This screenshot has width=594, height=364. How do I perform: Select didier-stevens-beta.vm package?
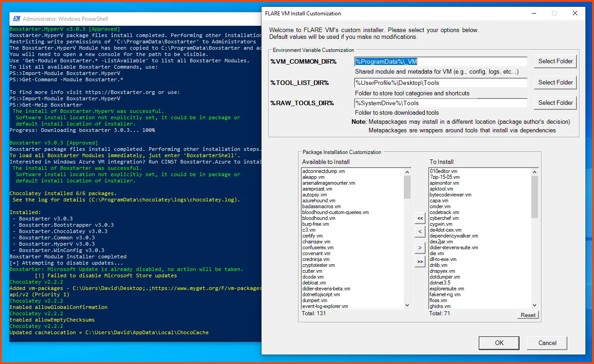click(326, 289)
